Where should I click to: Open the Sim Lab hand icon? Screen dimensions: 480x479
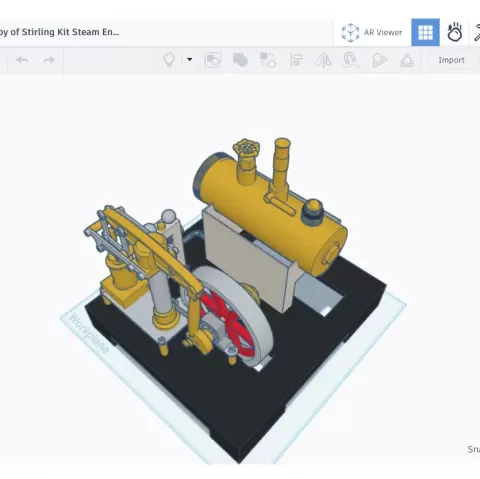tap(454, 32)
